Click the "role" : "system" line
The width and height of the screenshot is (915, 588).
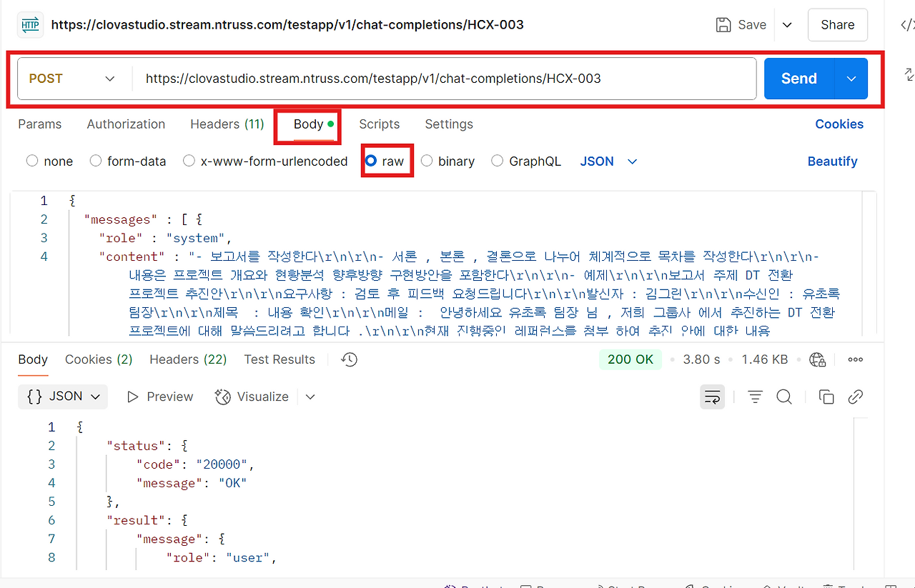tap(166, 238)
